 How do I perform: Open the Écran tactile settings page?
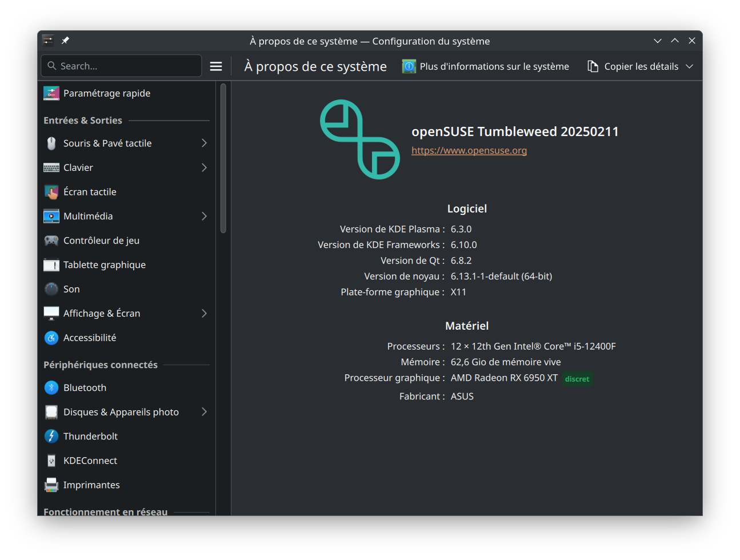click(126, 192)
